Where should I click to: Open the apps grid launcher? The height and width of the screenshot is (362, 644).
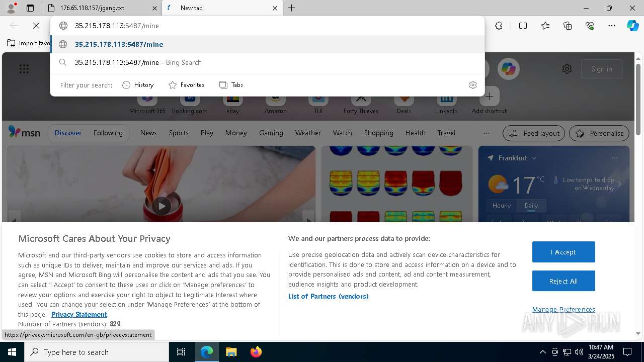point(24,69)
